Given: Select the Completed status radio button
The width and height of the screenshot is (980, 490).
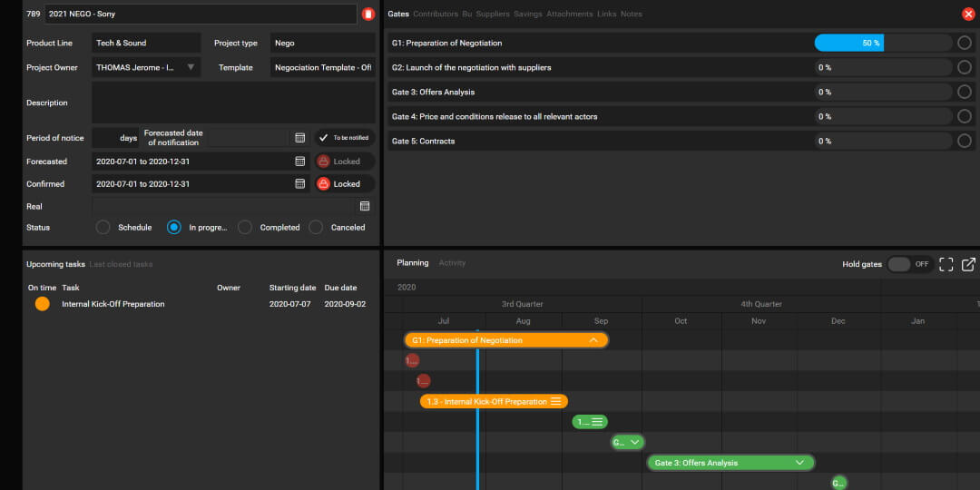Looking at the screenshot, I should pos(245,228).
